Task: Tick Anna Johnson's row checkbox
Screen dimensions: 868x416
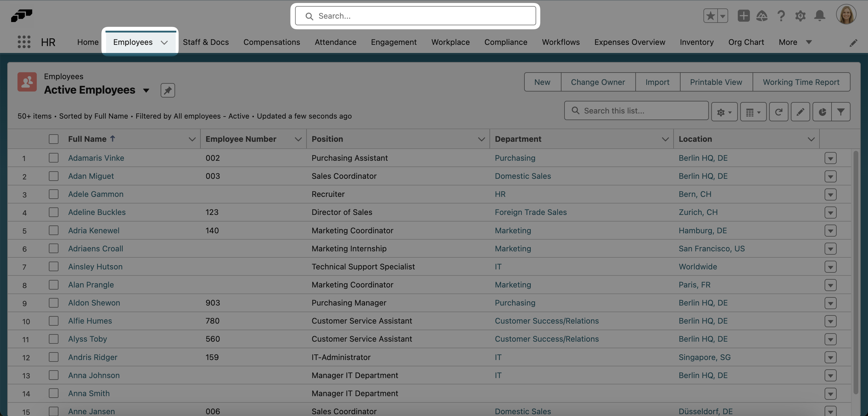Action: 54,375
